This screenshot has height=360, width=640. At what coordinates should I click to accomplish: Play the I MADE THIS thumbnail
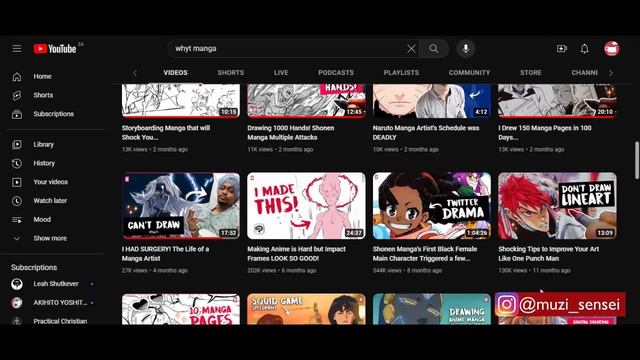pyautogui.click(x=306, y=206)
